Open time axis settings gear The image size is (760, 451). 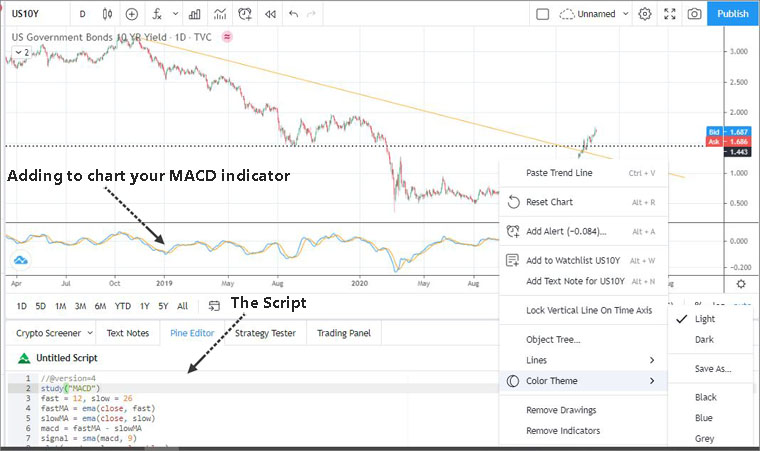pos(741,284)
